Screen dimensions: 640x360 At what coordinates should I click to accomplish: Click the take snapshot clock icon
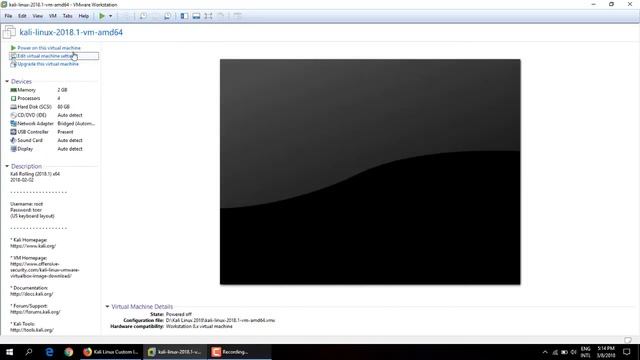coord(143,16)
